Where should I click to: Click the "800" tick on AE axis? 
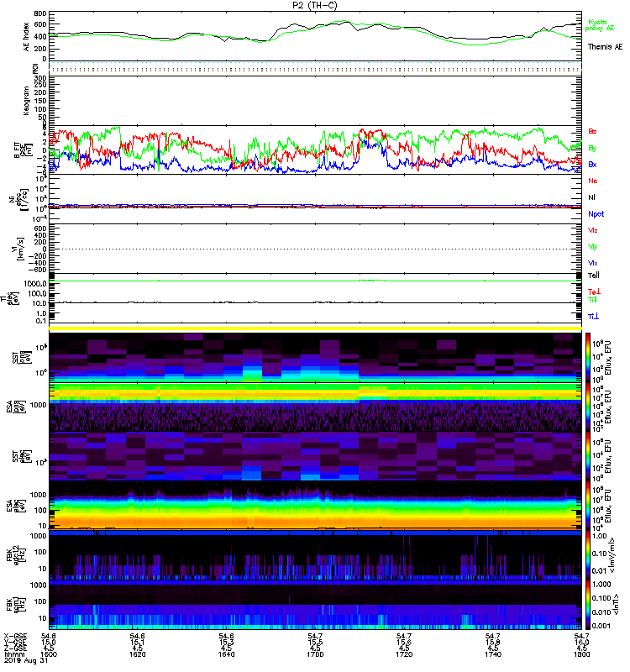coord(40,14)
